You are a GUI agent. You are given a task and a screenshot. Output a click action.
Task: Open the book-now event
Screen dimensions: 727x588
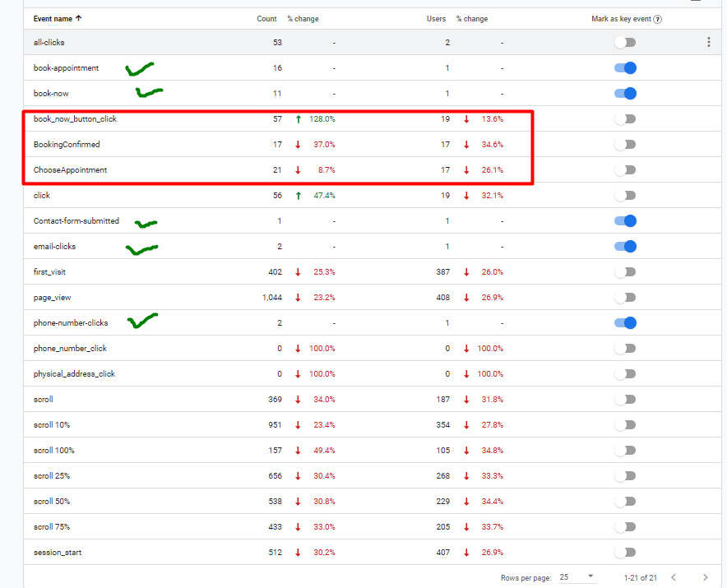tap(51, 93)
